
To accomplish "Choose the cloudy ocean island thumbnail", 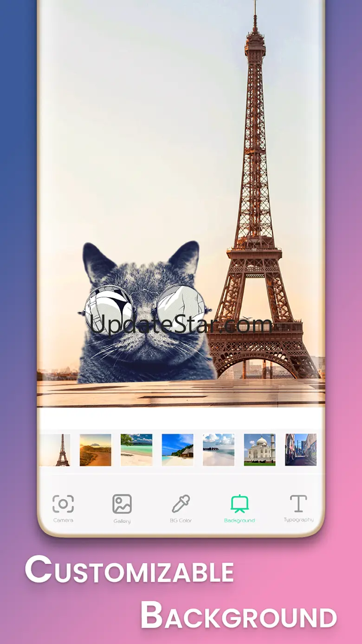I will tap(219, 450).
